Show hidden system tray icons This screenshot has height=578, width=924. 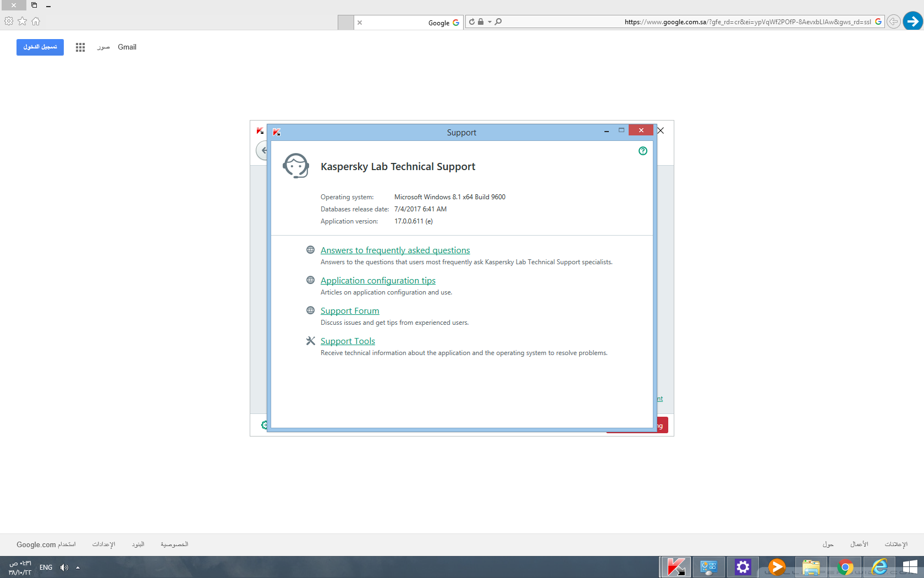(x=78, y=568)
